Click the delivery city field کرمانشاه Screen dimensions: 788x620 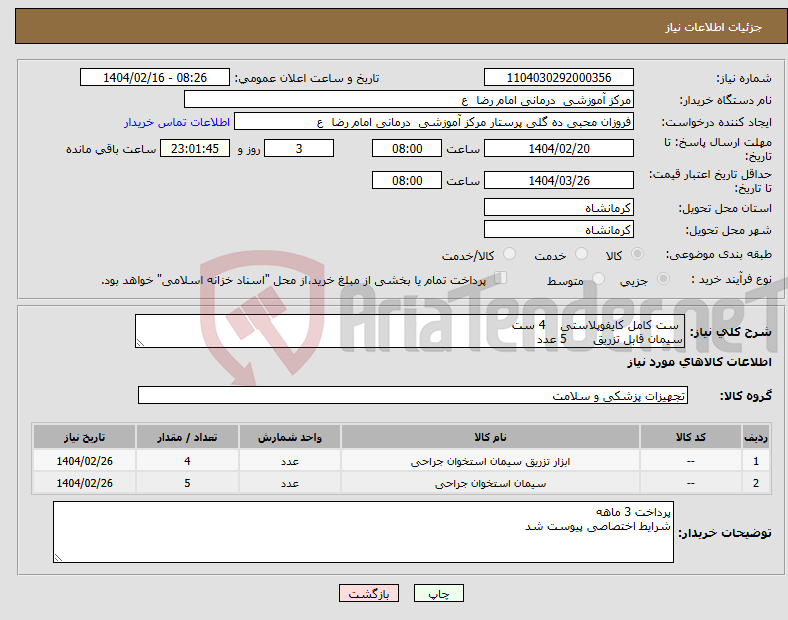(x=559, y=230)
